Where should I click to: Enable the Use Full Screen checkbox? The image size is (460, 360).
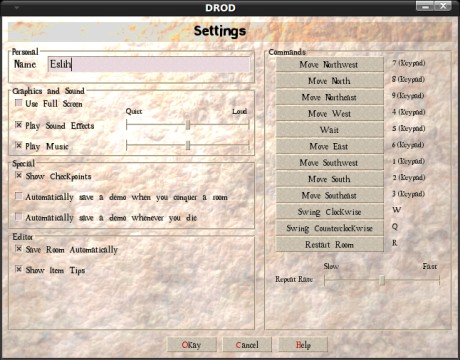point(19,103)
